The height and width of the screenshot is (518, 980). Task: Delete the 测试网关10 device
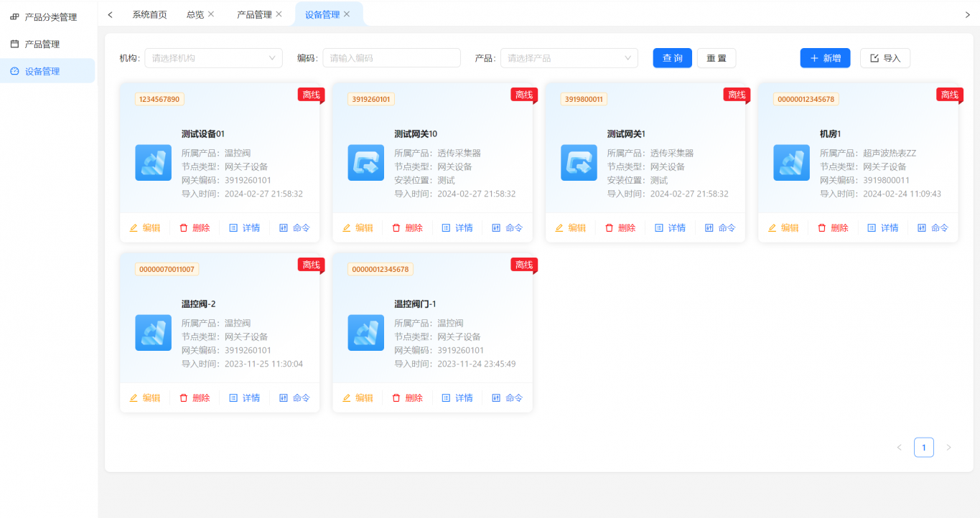[407, 228]
